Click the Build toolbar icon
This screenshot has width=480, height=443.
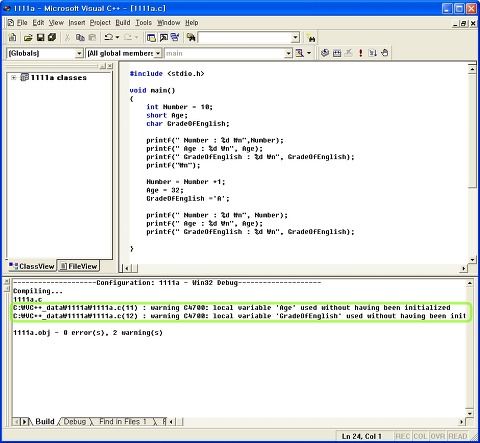point(337,53)
